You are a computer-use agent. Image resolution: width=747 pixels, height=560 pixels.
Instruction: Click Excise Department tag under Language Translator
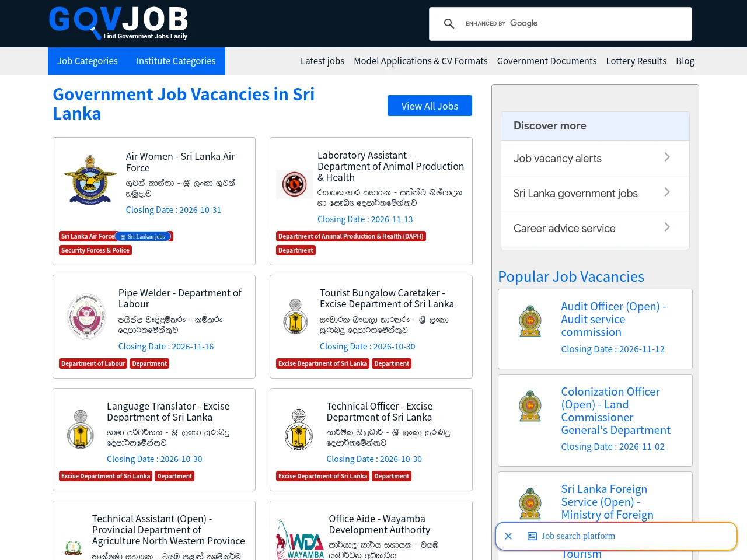click(106, 476)
